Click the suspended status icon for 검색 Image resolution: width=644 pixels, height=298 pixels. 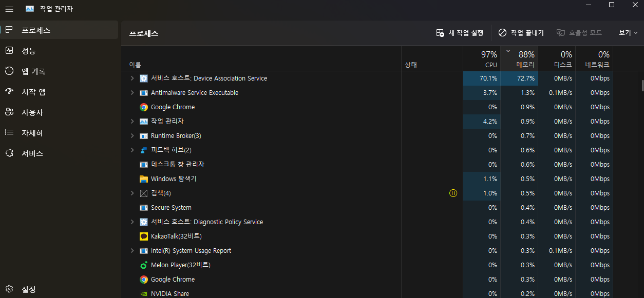[x=453, y=193]
